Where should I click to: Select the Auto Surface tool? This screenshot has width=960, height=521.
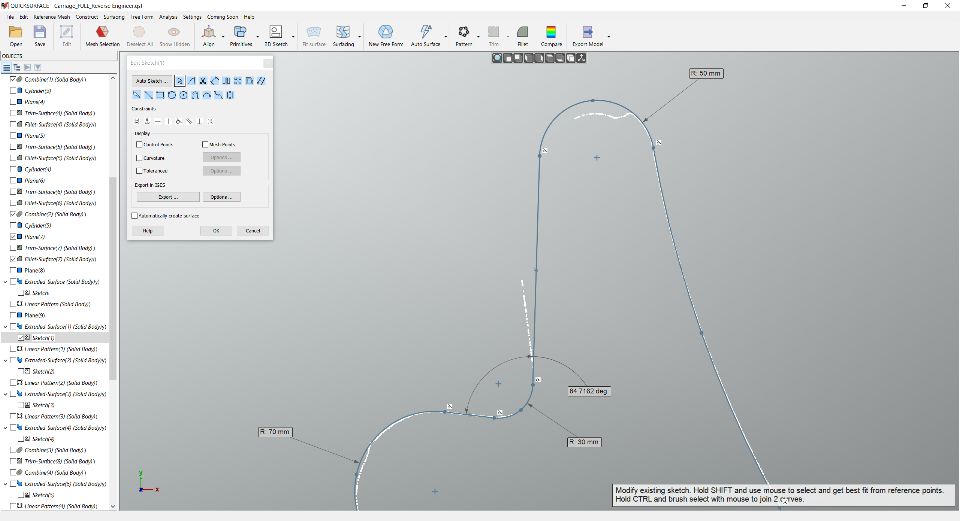pyautogui.click(x=426, y=36)
